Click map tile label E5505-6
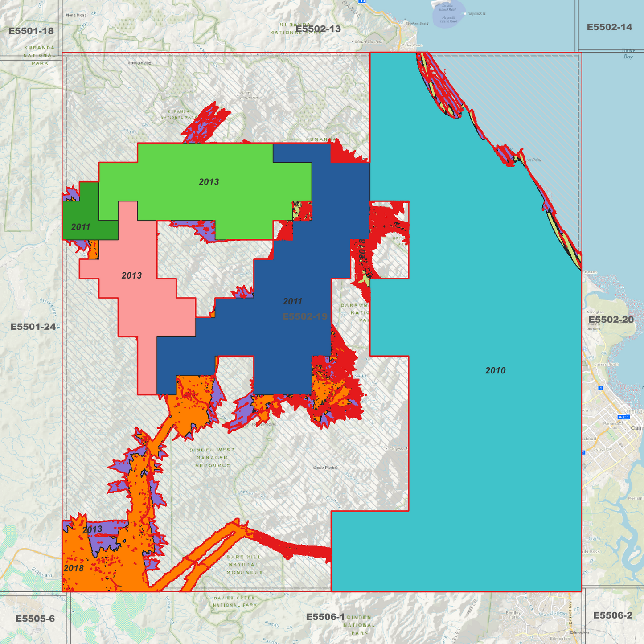The image size is (644, 644). tap(35, 619)
